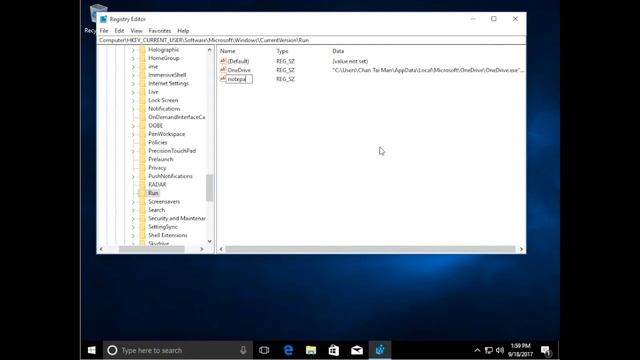This screenshot has height=360, width=640.
Task: Select the PenWorkspace folder icon
Action: (142, 134)
